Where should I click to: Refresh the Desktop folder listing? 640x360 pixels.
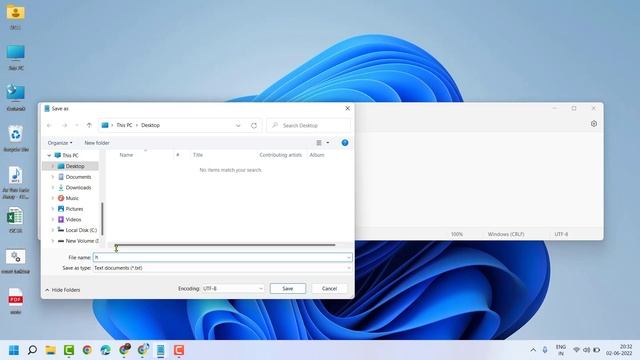(254, 125)
